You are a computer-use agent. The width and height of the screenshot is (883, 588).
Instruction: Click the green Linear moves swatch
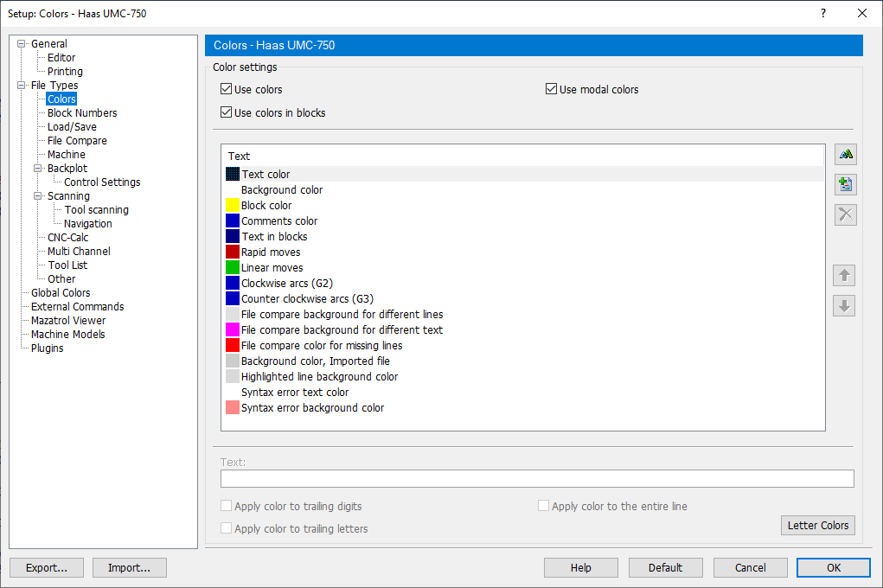tap(233, 267)
